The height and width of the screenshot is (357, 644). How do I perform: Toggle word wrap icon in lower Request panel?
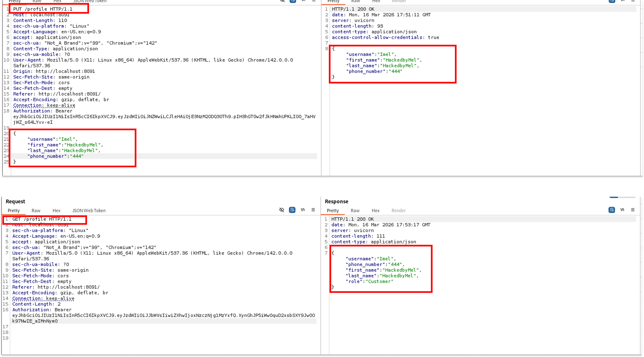coord(292,210)
